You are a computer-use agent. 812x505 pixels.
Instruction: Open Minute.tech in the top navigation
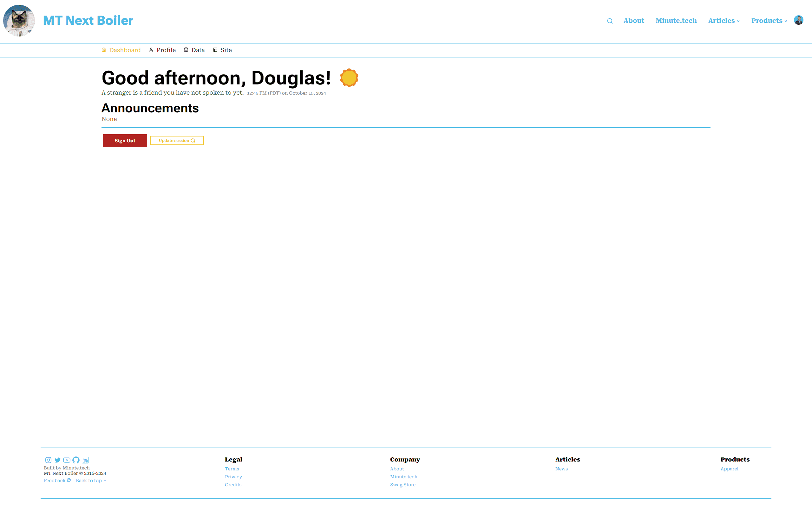(676, 21)
